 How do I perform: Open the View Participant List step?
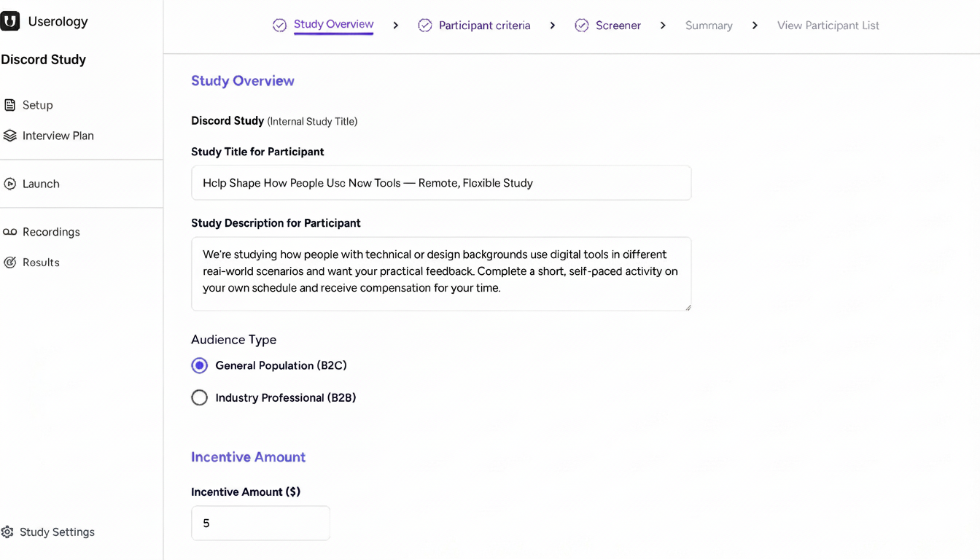point(828,25)
